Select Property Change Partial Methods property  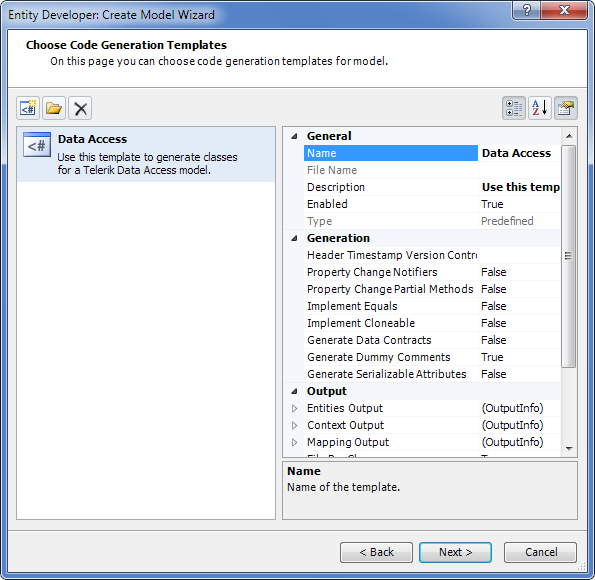[x=391, y=289]
